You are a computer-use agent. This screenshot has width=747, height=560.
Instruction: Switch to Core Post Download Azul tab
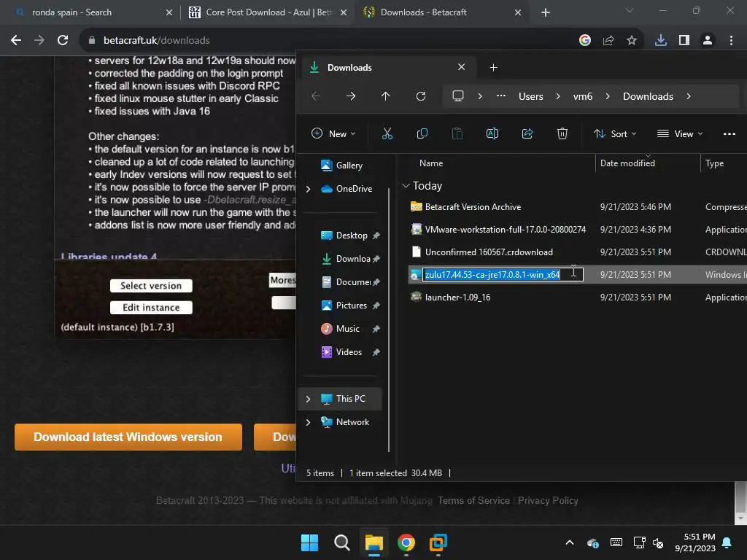tap(267, 12)
